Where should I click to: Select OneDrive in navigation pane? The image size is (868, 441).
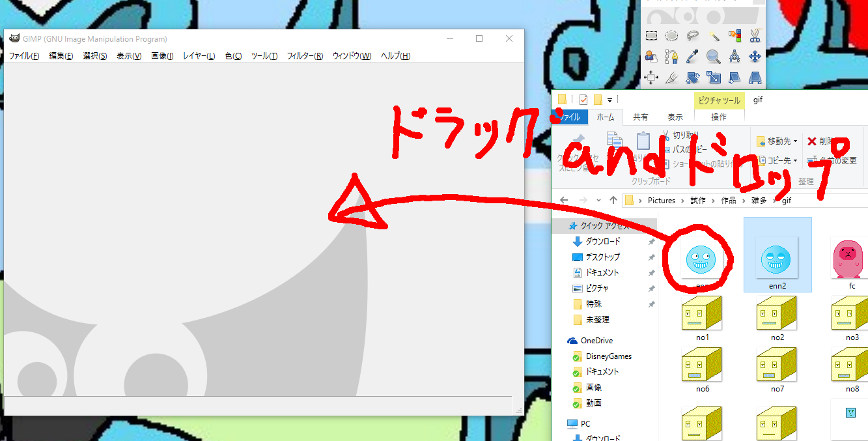[x=596, y=341]
